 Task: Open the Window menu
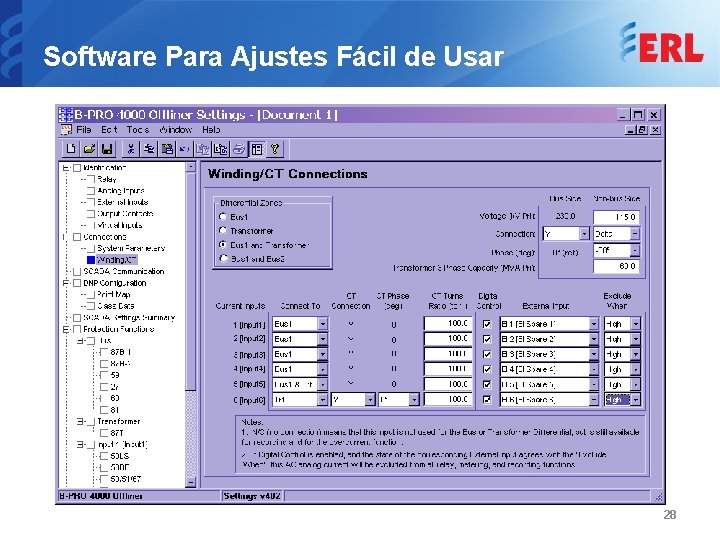[175, 129]
